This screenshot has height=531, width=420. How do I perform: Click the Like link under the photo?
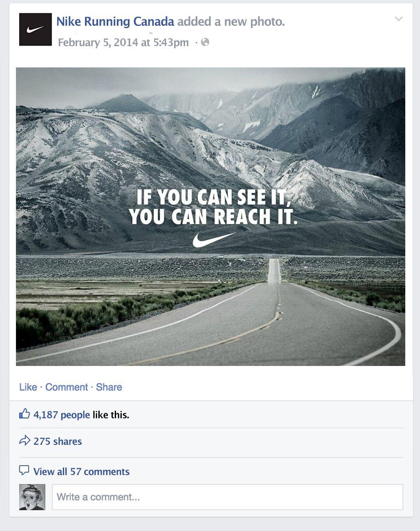28,387
